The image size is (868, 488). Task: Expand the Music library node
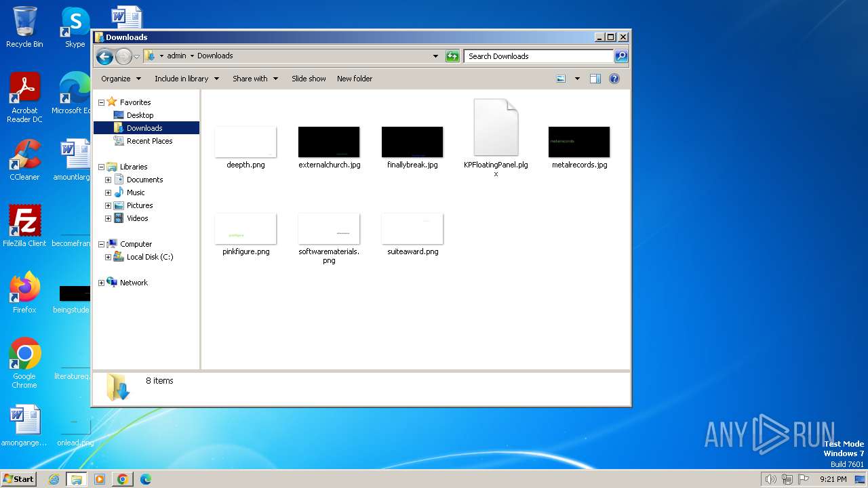pyautogui.click(x=108, y=192)
